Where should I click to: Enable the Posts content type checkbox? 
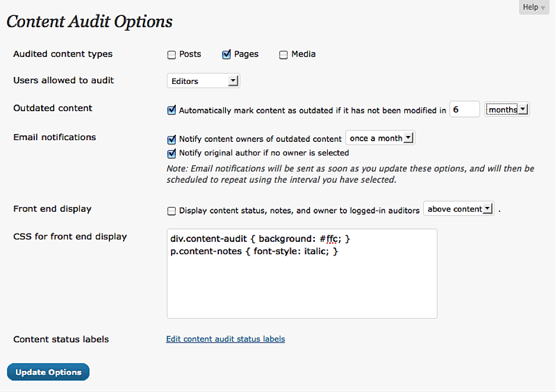pos(171,54)
